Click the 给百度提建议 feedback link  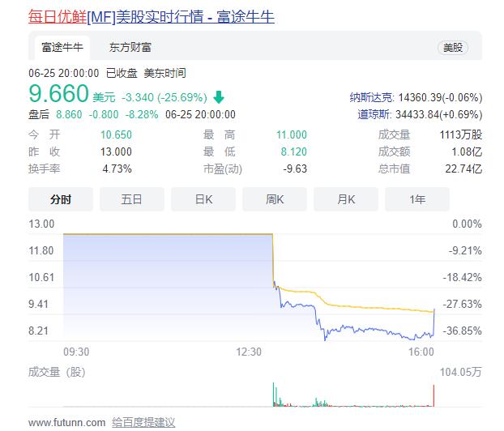coord(143,422)
